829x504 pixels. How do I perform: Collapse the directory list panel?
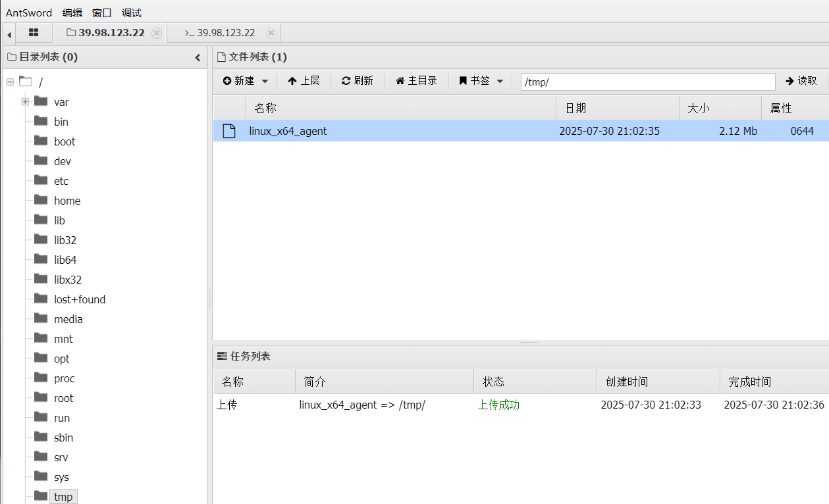pyautogui.click(x=198, y=58)
